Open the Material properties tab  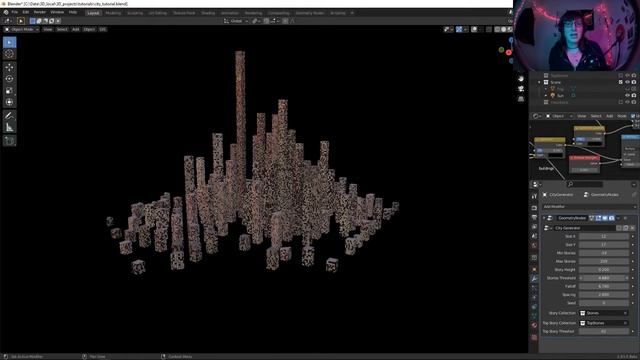coord(534,325)
